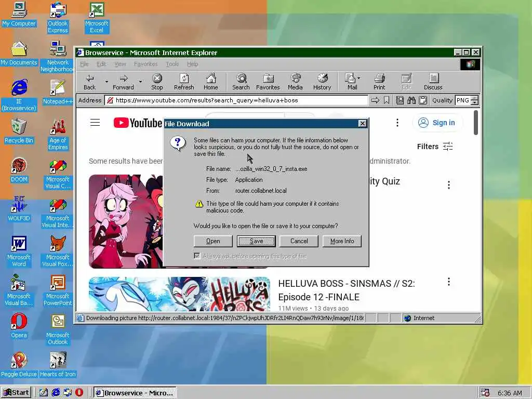532x399 pixels.
Task: Click Open in File Download dialog
Action: 213,241
